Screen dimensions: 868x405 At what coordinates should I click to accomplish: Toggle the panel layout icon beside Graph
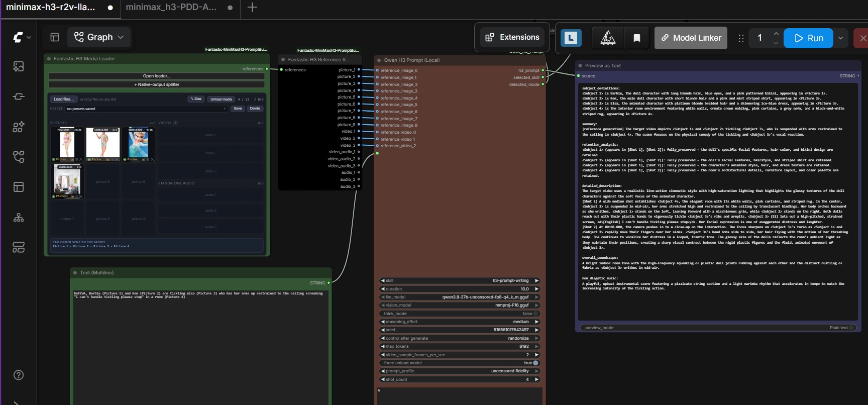click(x=55, y=37)
